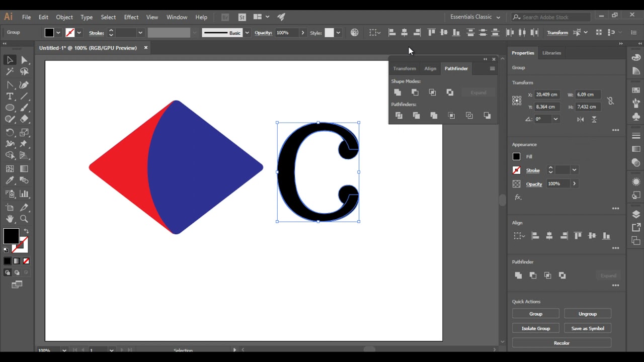Flip horizontally in Properties Transform
Screen dimensions: 644x362
pos(581,119)
